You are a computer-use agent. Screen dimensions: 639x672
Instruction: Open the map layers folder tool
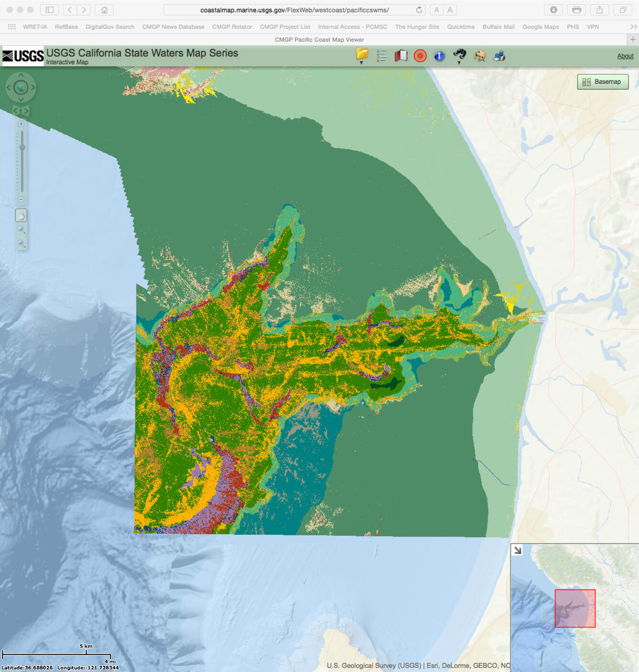(362, 55)
